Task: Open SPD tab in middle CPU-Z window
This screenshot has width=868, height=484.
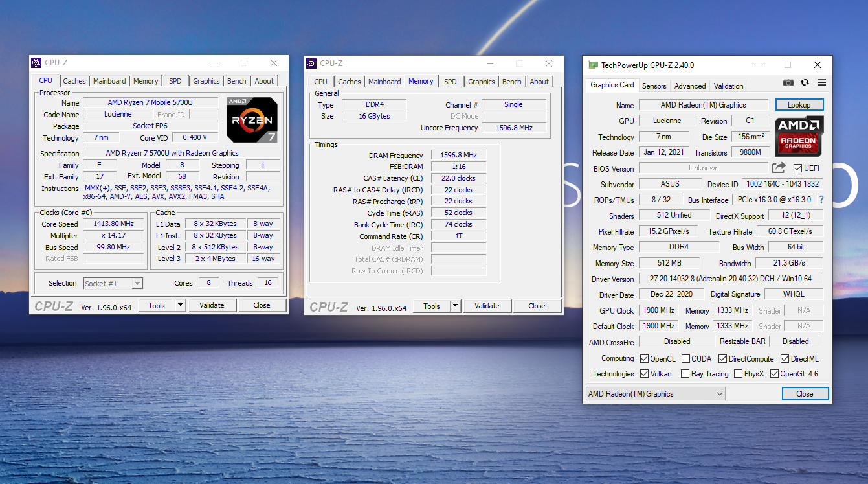Action: pyautogui.click(x=451, y=82)
